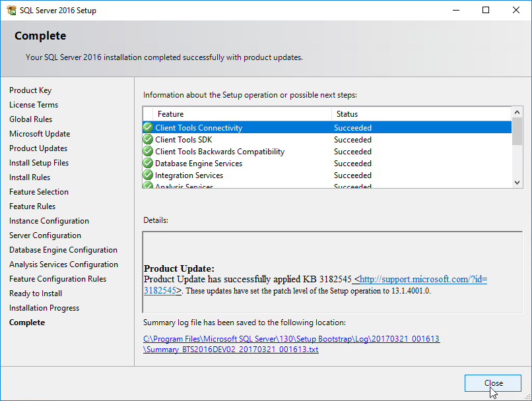Select the Client Tools SDK row
The width and height of the screenshot is (532, 401).
(327, 139)
